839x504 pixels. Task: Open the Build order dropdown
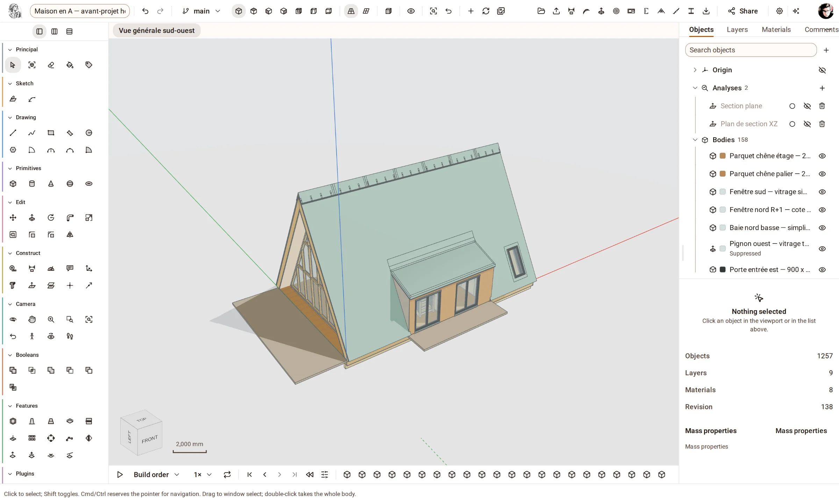[x=156, y=474]
